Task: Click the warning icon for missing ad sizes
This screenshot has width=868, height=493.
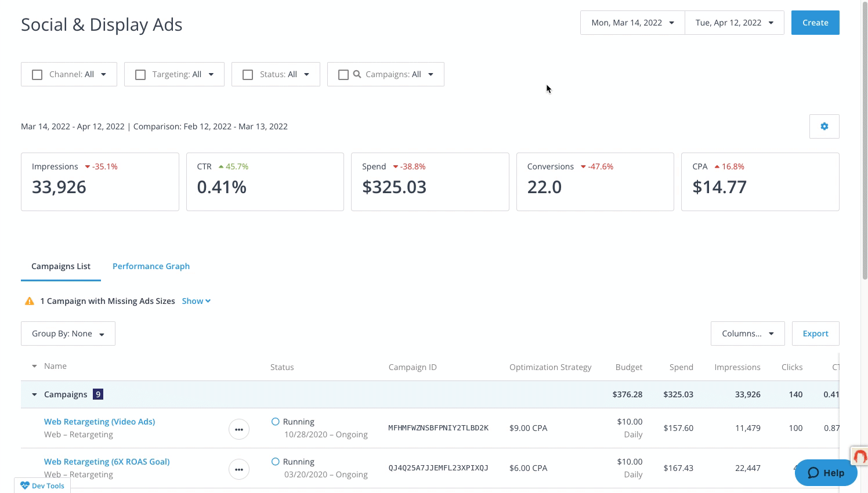Action: pyautogui.click(x=29, y=300)
